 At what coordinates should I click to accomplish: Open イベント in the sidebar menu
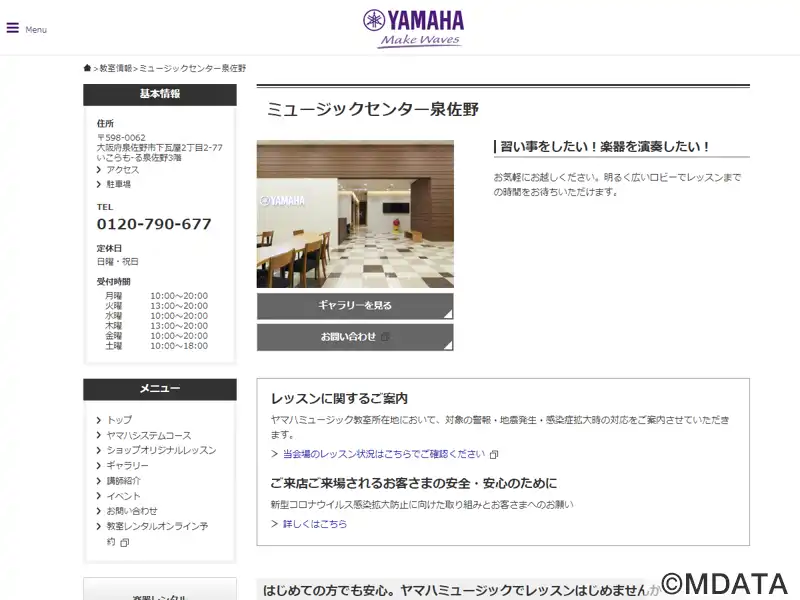click(x=123, y=496)
